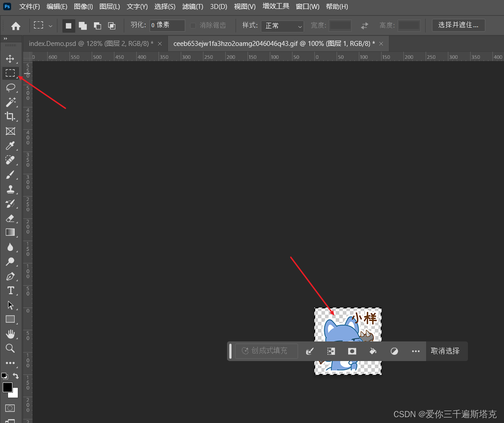The image size is (504, 423).
Task: Click Invert Selection icon in task bar
Action: pyautogui.click(x=331, y=351)
